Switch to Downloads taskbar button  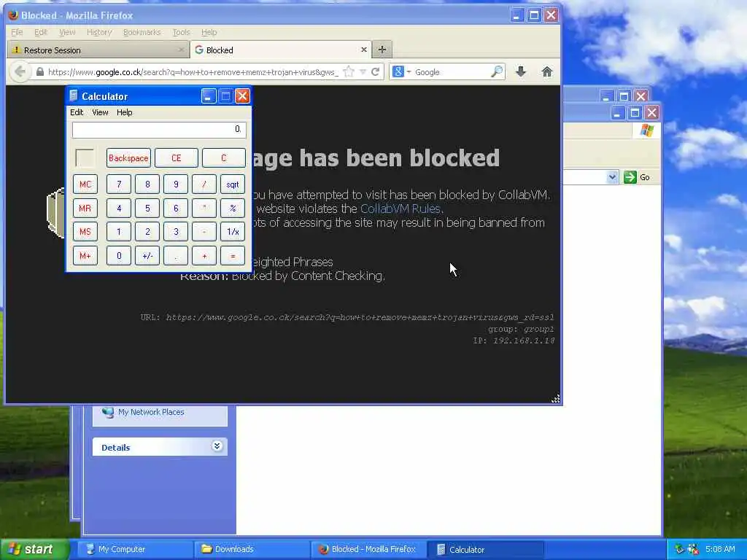coord(252,549)
